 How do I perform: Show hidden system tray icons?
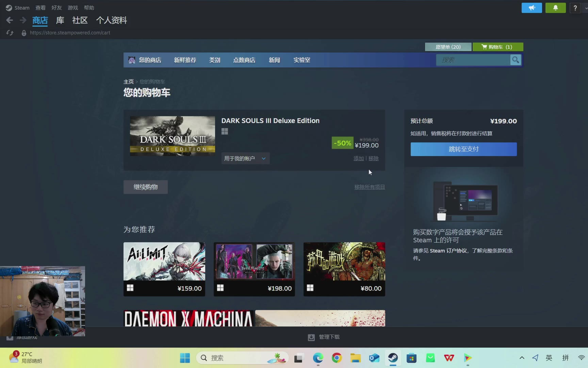[522, 358]
